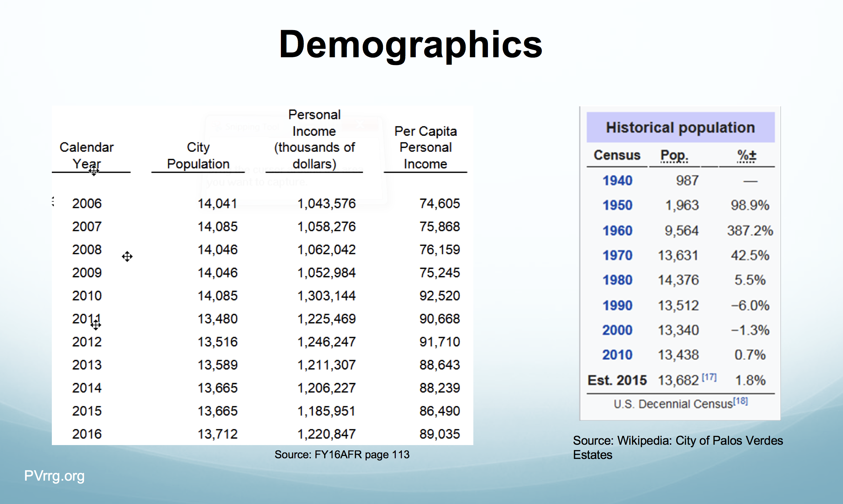Select the Per Capita Personal Income header
This screenshot has width=843, height=504.
coord(425,147)
